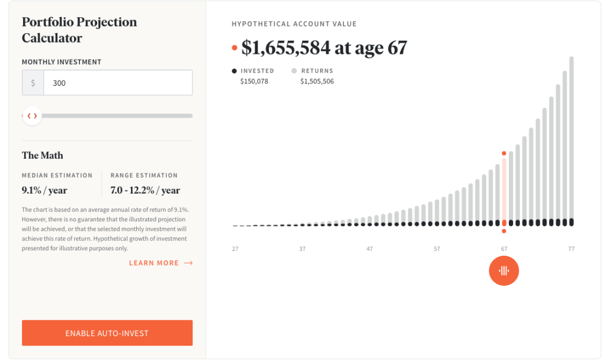Focus the Monthly Investment amount field
Screen dimensions: 606x364
[118, 83]
